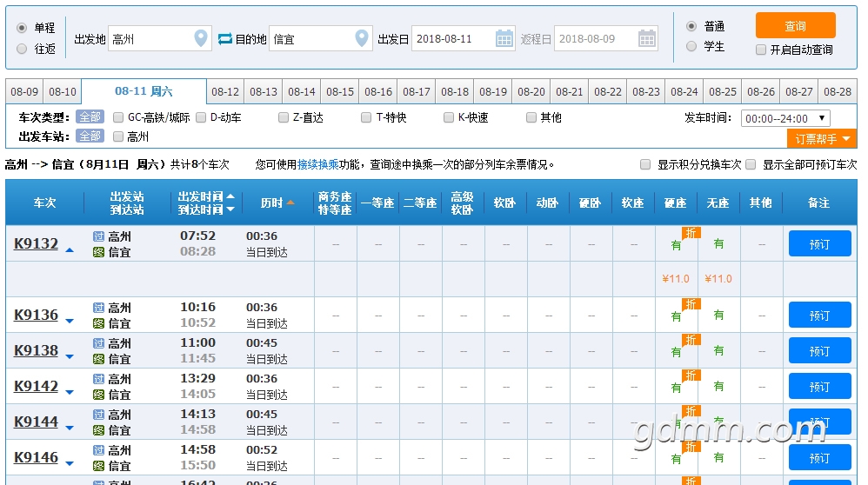This screenshot has width=868, height=485.
Task: Open the return date calendar icon
Action: 646,39
